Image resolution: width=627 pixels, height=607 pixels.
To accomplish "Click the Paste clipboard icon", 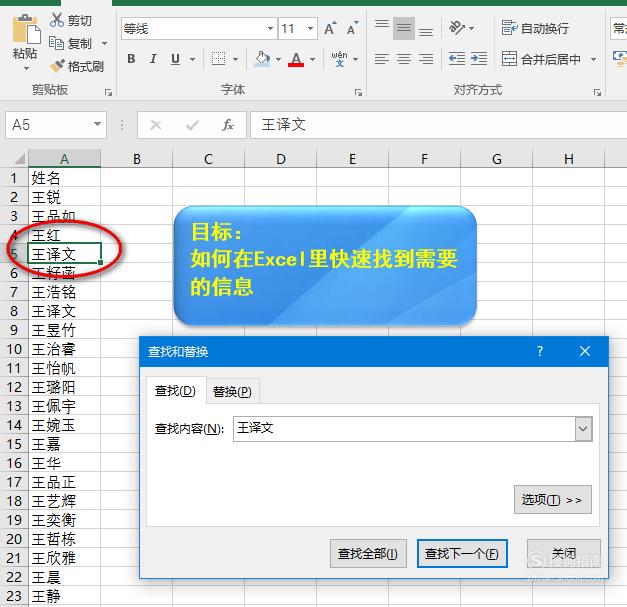I will [26, 28].
